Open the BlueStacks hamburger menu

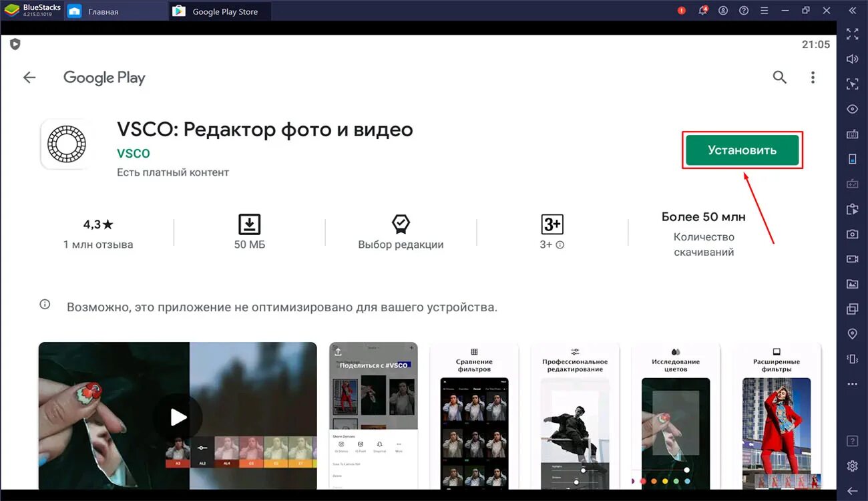764,11
